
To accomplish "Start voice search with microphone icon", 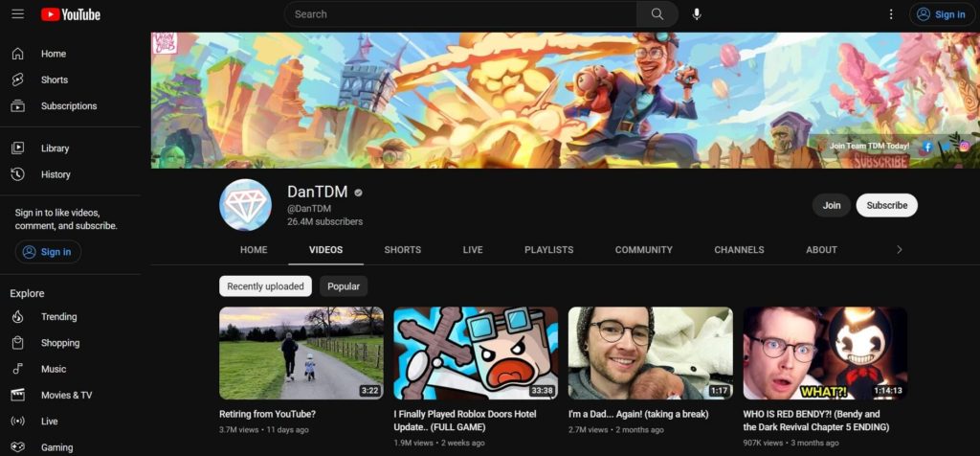I will coord(697,13).
